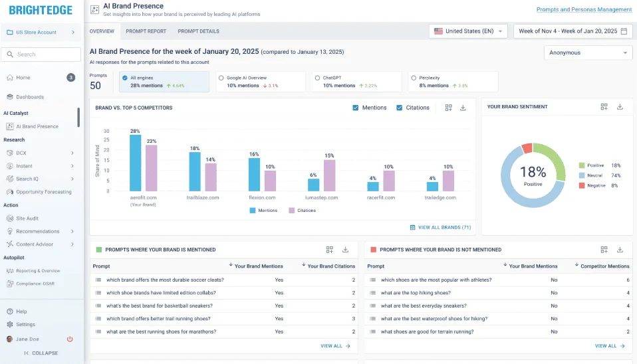Uncheck the Mentions checkbox
Viewport: 637px width, 364px height.
point(356,108)
